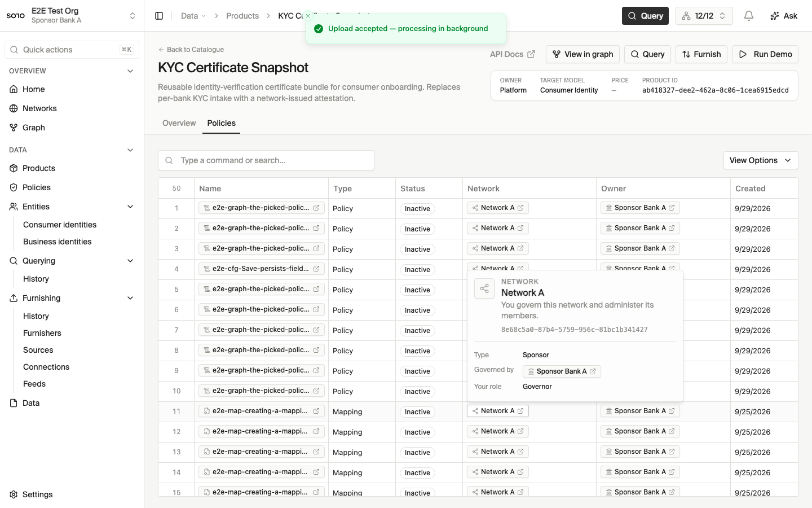Click Sponsor Bank A owner chip in row 2

640,228
